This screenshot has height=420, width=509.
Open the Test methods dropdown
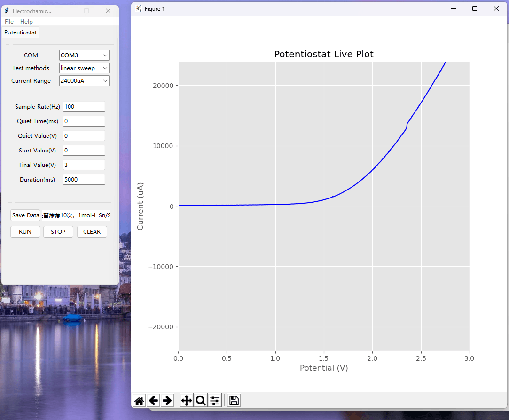(x=84, y=68)
